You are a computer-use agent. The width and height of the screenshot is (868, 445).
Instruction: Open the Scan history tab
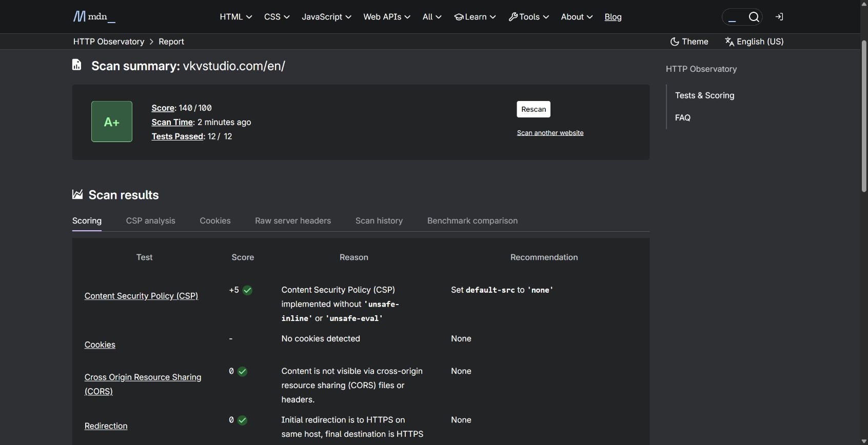coord(379,221)
